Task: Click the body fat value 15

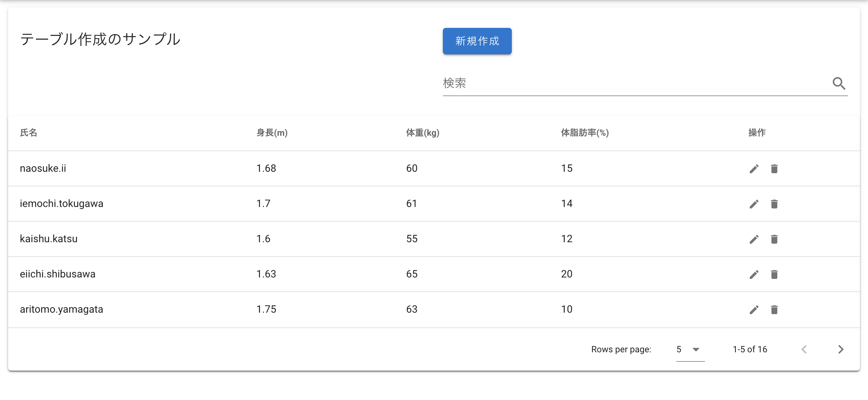Action: pyautogui.click(x=567, y=168)
